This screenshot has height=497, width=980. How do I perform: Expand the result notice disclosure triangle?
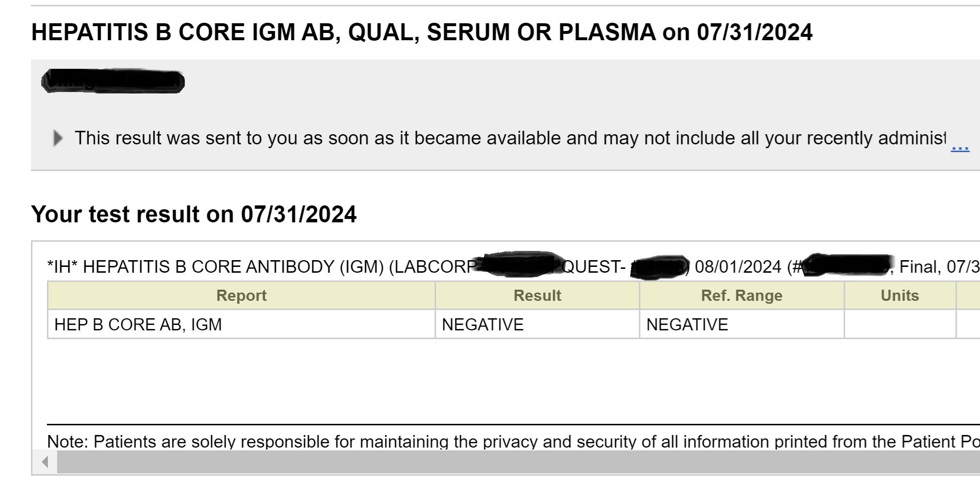pos(58,139)
